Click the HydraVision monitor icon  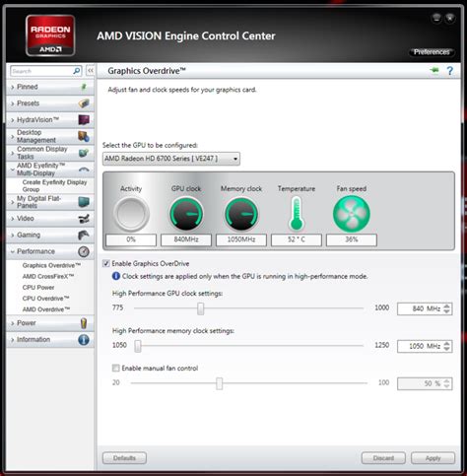pos(84,119)
